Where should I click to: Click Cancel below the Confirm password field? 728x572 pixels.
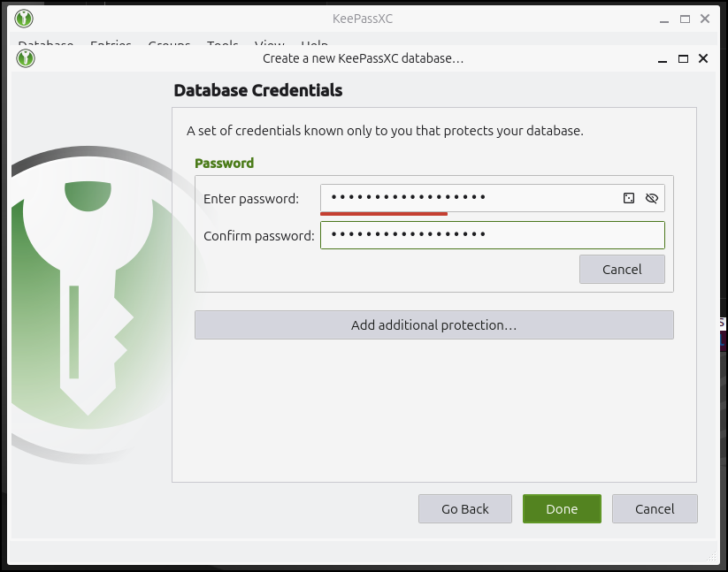[x=622, y=269]
